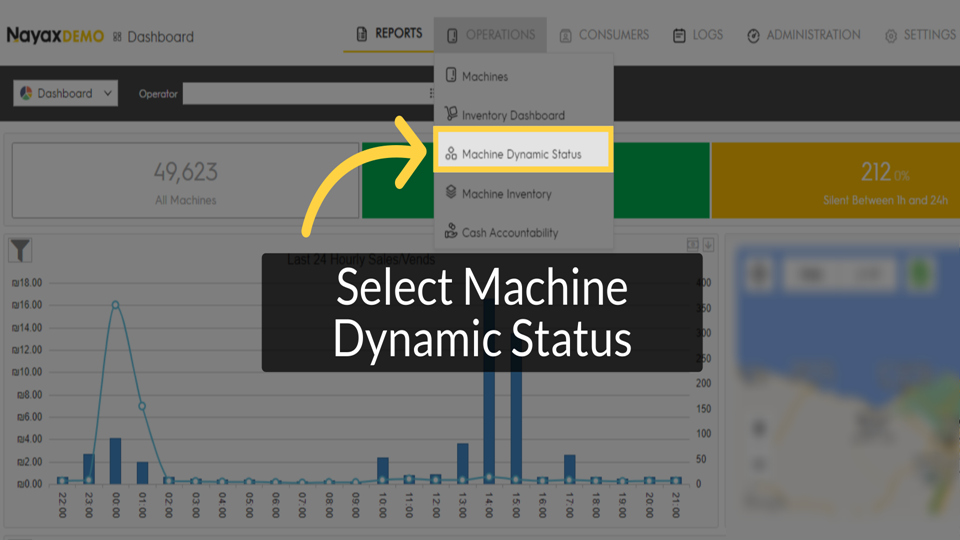Click the Logs calendar icon
The image size is (960, 540).
pyautogui.click(x=679, y=36)
